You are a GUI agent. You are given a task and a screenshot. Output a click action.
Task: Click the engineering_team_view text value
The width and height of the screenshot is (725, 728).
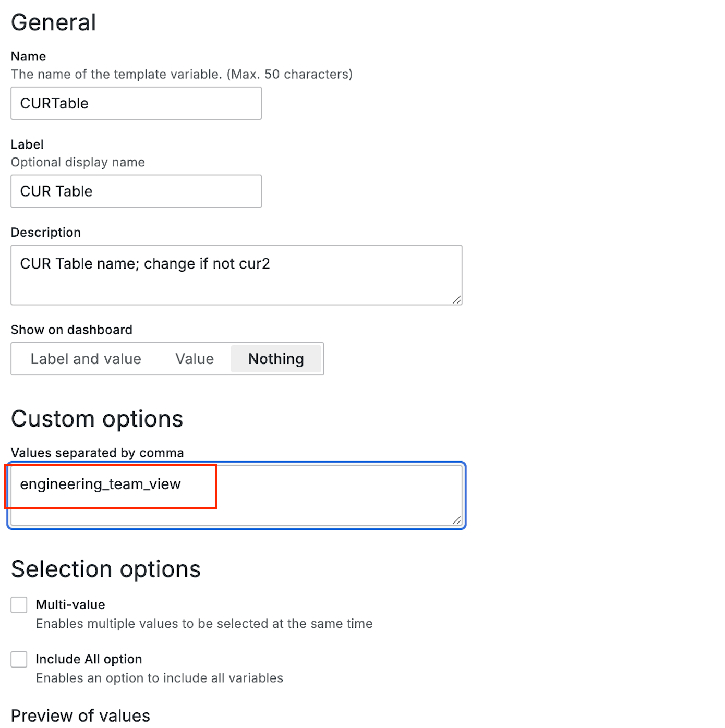(x=101, y=484)
